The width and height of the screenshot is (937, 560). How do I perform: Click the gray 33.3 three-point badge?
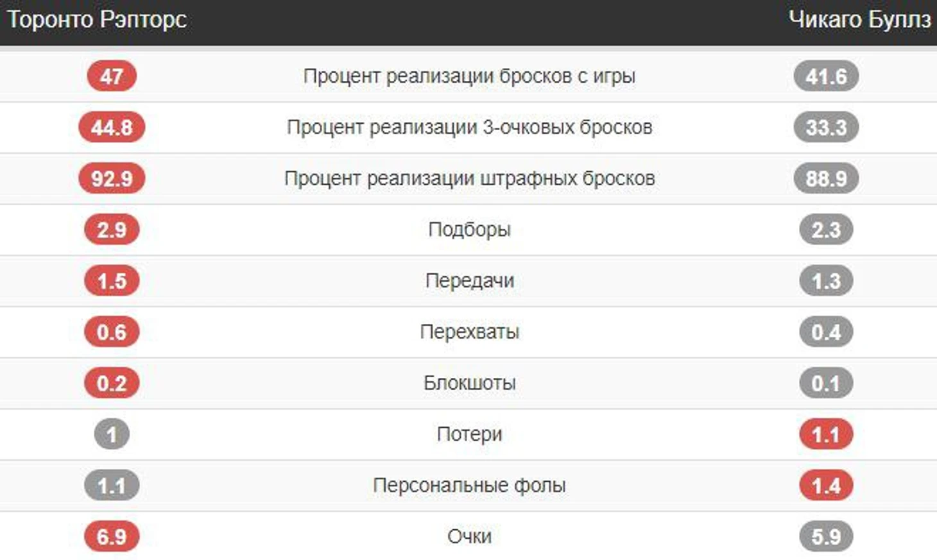point(826,127)
